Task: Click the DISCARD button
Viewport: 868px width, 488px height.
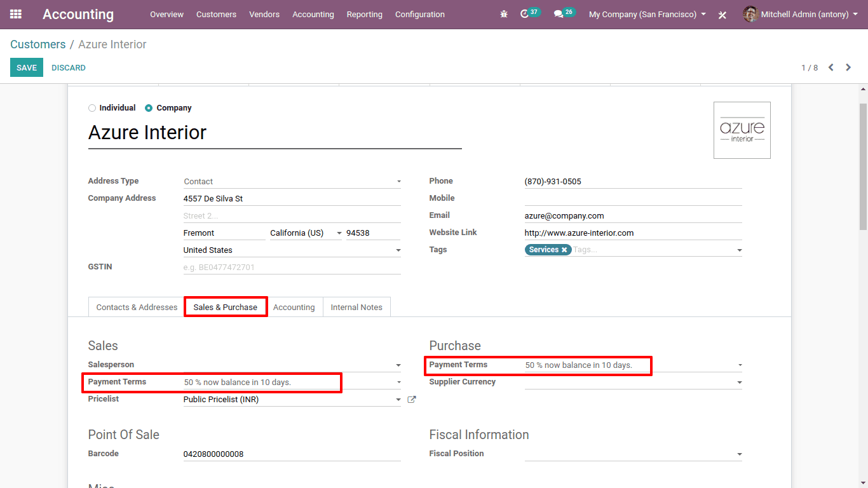Action: (69, 67)
